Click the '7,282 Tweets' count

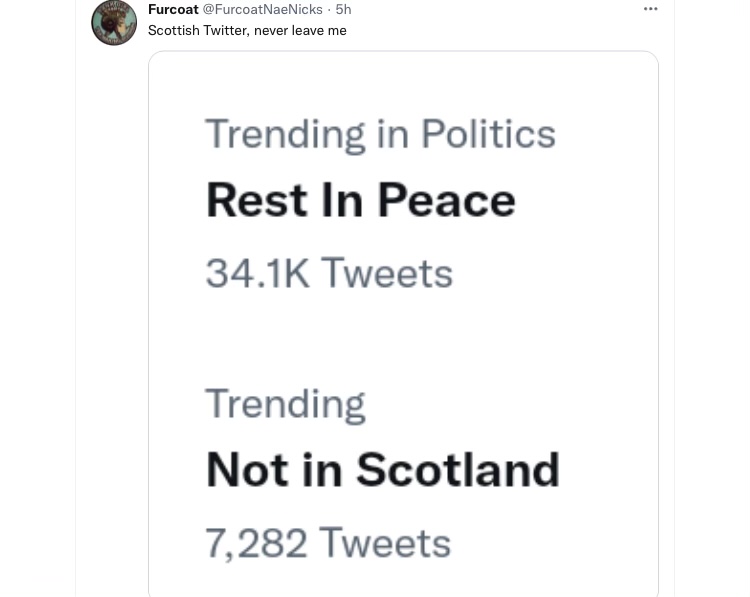tap(328, 543)
